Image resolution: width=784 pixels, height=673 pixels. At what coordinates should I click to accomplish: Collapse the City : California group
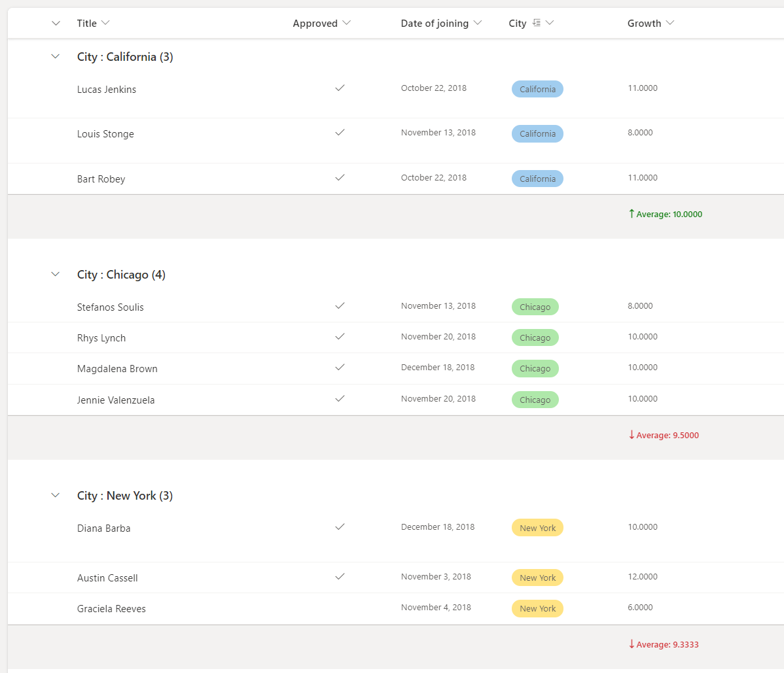[55, 56]
